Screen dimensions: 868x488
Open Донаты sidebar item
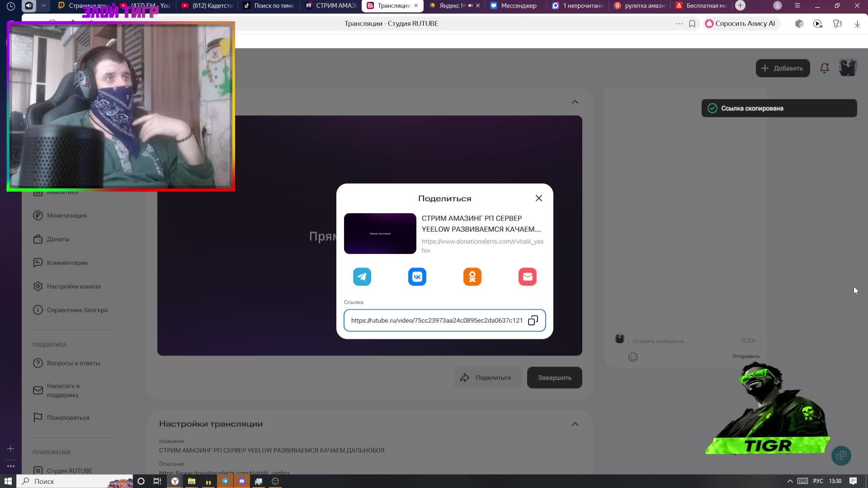58,239
